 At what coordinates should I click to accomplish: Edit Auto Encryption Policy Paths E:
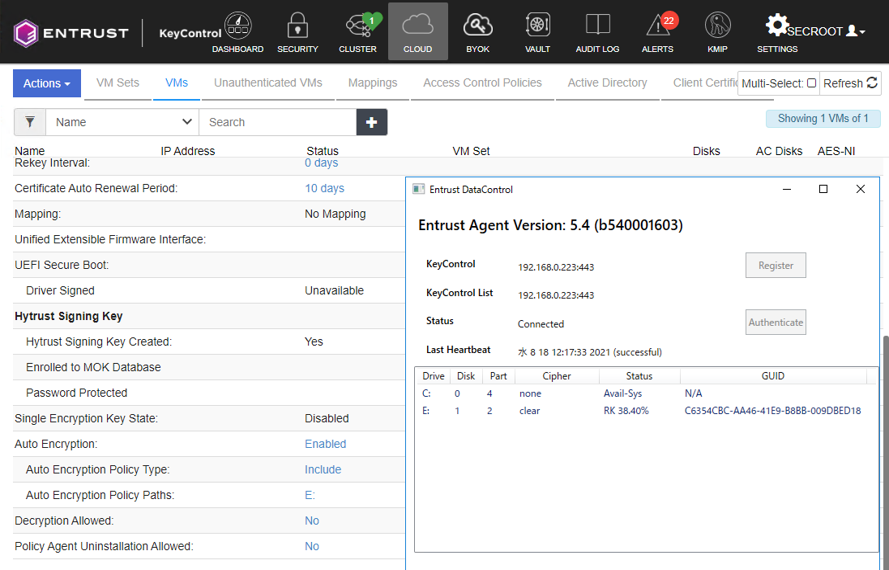click(x=310, y=495)
